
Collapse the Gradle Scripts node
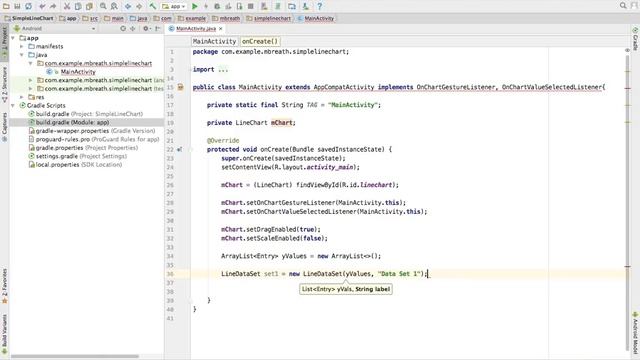pyautogui.click(x=13, y=105)
